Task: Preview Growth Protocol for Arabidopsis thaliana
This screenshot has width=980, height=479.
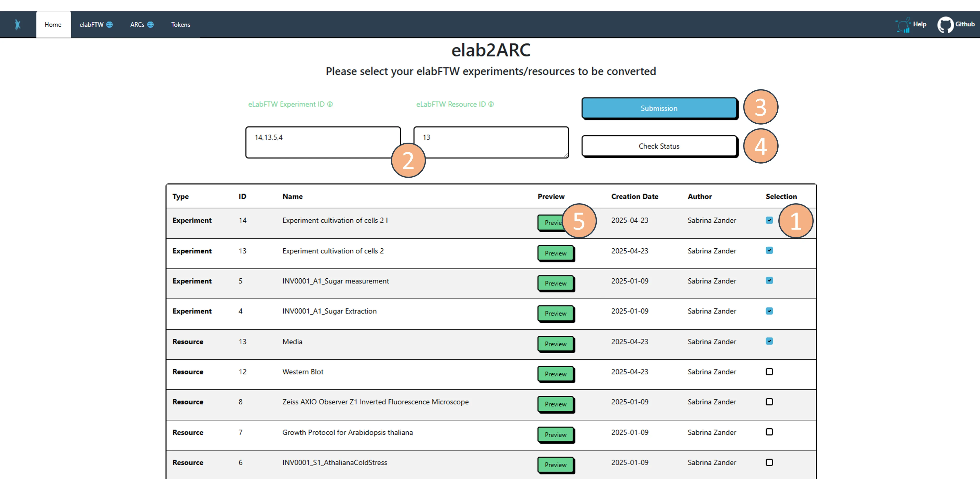Action: point(555,434)
